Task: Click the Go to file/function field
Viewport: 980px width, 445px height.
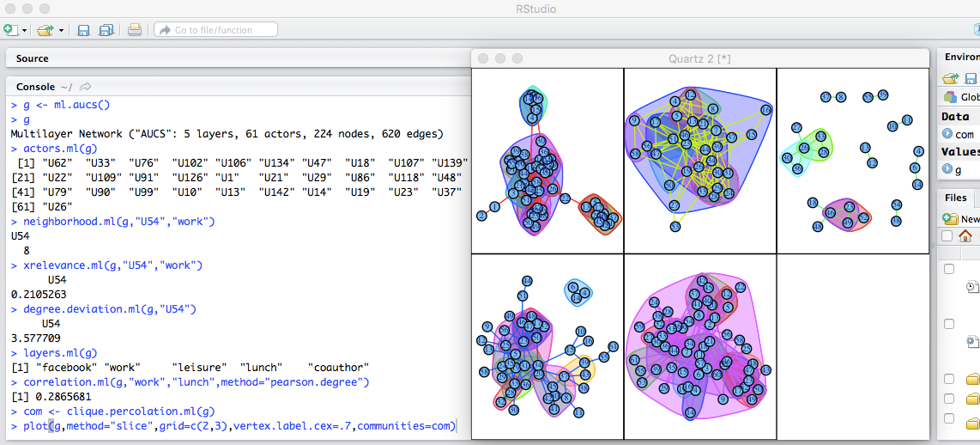Action: [x=215, y=30]
